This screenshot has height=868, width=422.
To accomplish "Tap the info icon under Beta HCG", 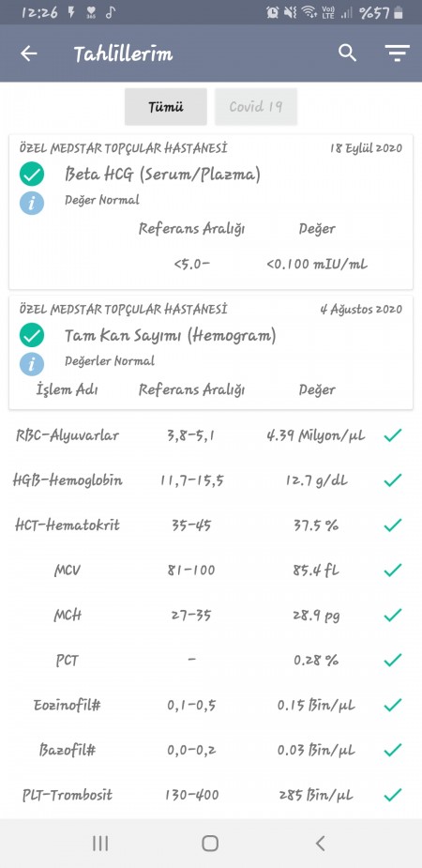I will [32, 204].
